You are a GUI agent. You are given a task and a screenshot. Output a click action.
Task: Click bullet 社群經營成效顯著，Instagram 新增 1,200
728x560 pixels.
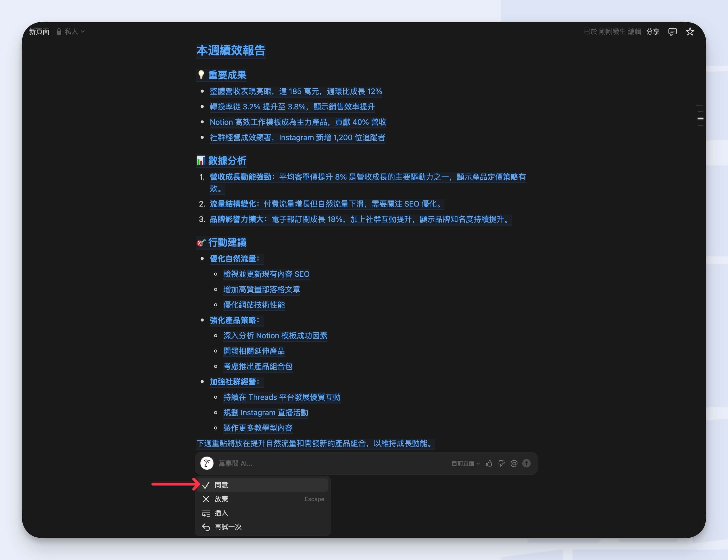[x=297, y=137]
